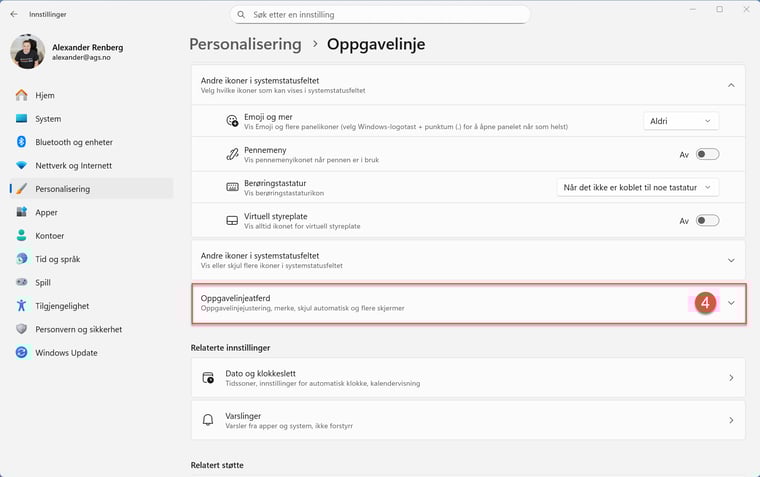Toggle the Pennemeny switch
Image resolution: width=760 pixels, height=477 pixels.
[707, 154]
